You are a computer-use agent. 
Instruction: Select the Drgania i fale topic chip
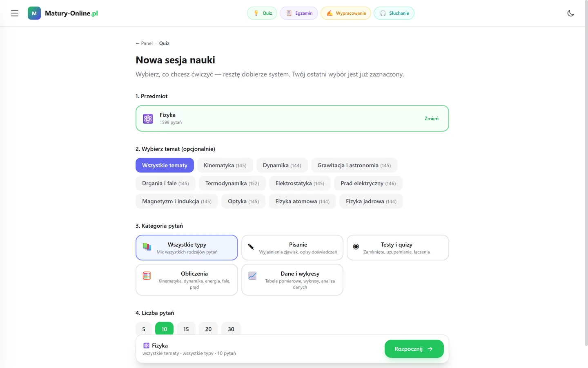tap(165, 183)
